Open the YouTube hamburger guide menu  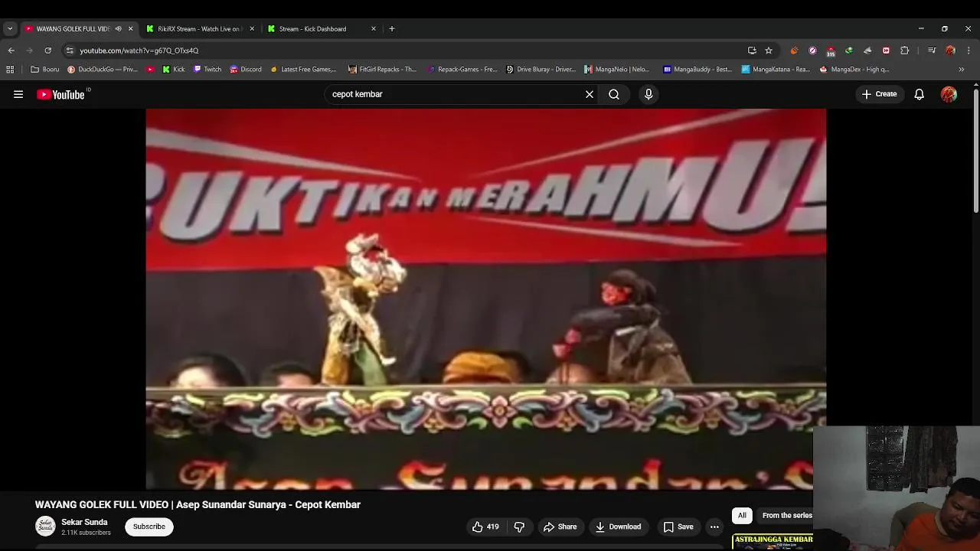[x=18, y=94]
